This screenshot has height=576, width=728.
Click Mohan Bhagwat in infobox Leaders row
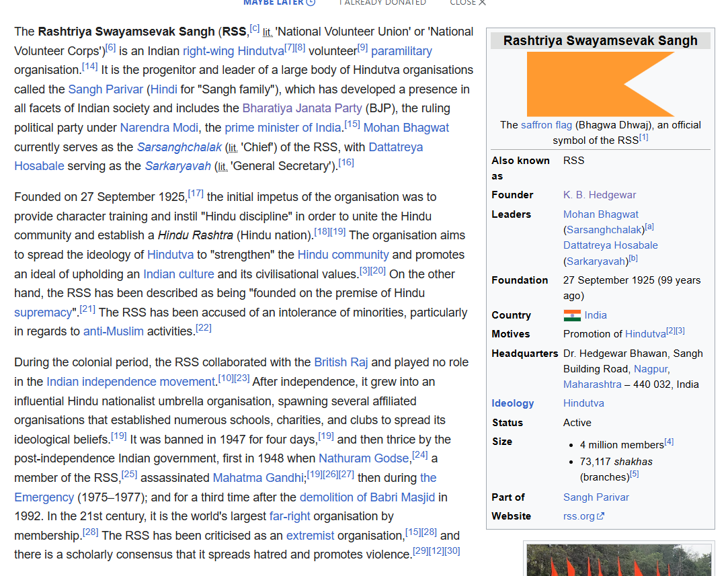(x=600, y=214)
